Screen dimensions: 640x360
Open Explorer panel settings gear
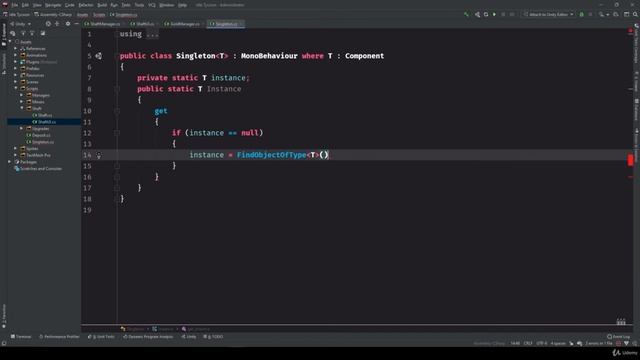[68, 24]
